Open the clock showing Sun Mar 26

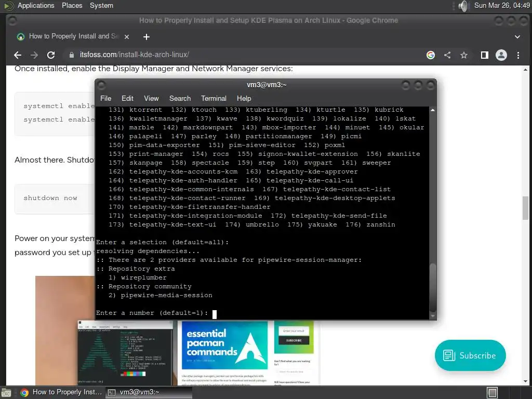click(502, 5)
